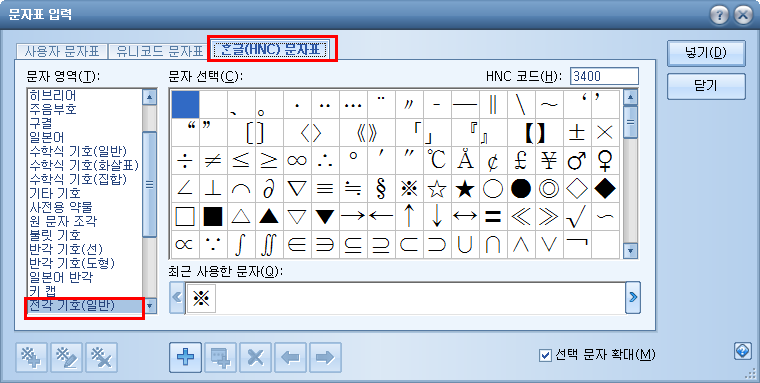Select 불릿 기호 in the list
The image size is (760, 383).
(55, 236)
